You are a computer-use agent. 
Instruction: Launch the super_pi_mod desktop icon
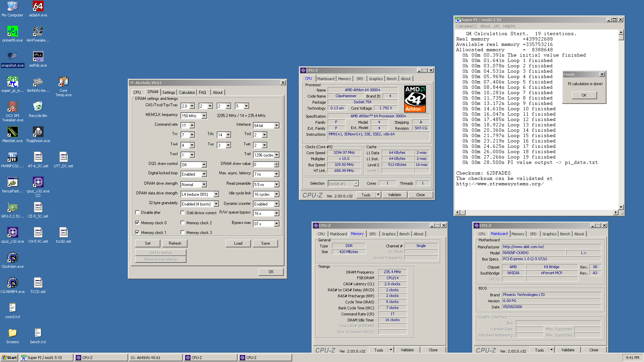coord(12,84)
